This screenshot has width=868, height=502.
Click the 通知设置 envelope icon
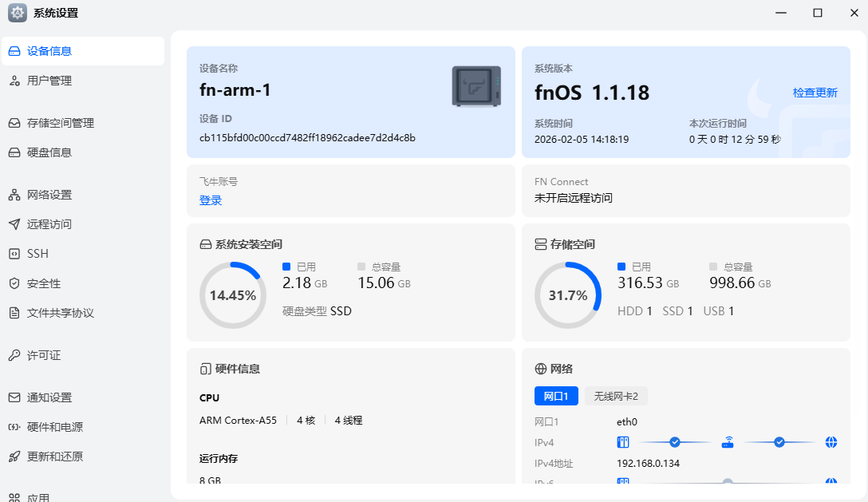click(x=14, y=397)
